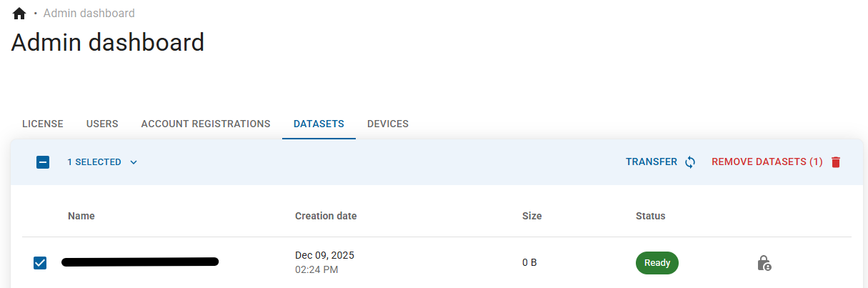Toggle the select-all datasets checkbox
Viewport: 868px width, 288px height.
(43, 162)
